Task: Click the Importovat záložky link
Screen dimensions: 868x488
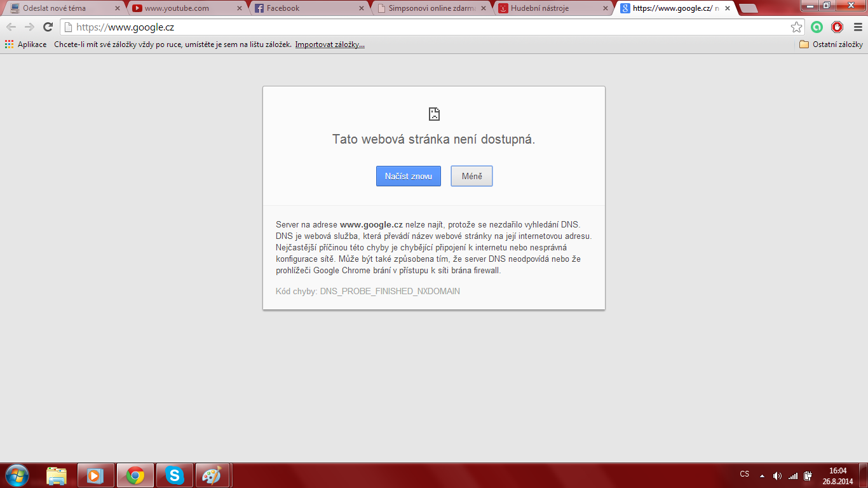Action: pyautogui.click(x=330, y=44)
